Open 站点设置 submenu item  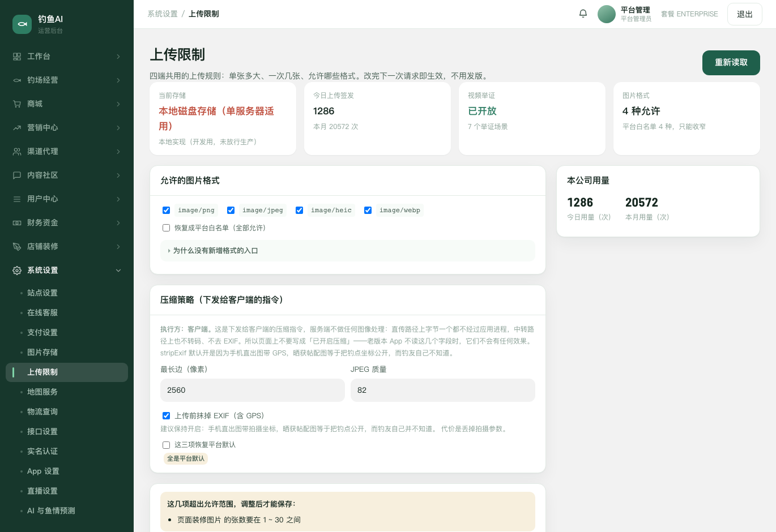[x=67, y=293]
